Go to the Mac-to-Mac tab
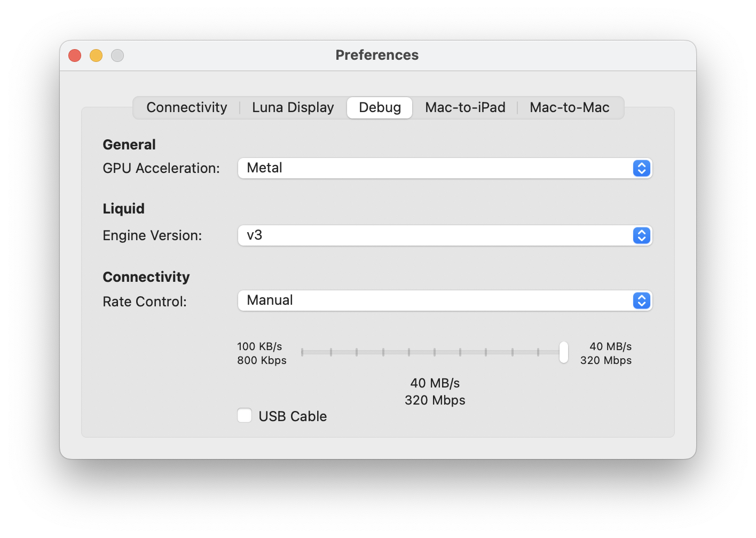Screen dimensions: 756x538 (x=569, y=107)
